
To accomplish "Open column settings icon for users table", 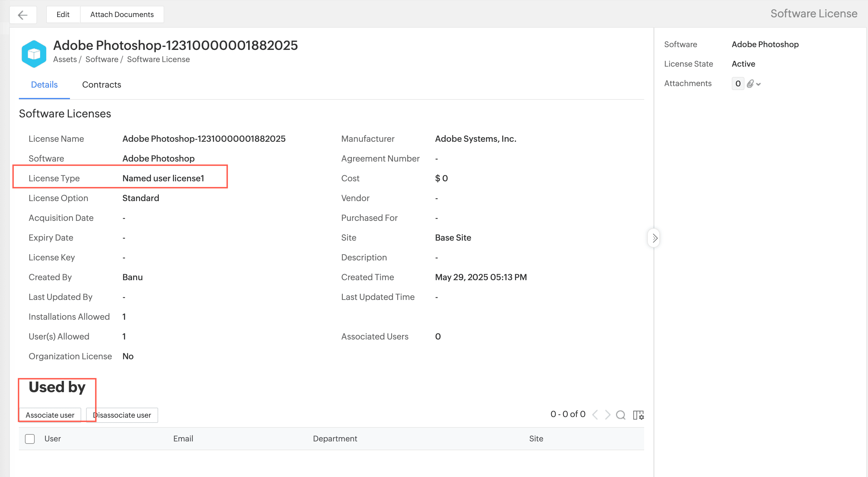I will 638,415.
